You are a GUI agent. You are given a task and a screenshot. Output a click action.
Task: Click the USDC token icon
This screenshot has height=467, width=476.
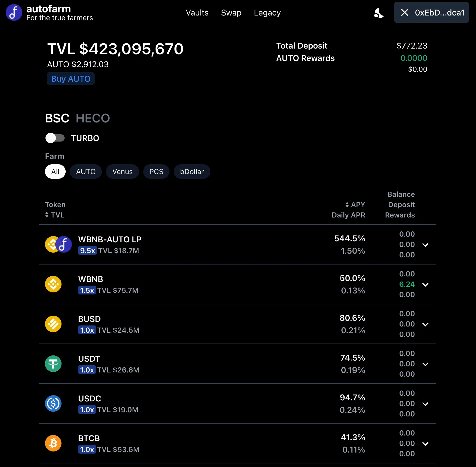[x=53, y=403]
